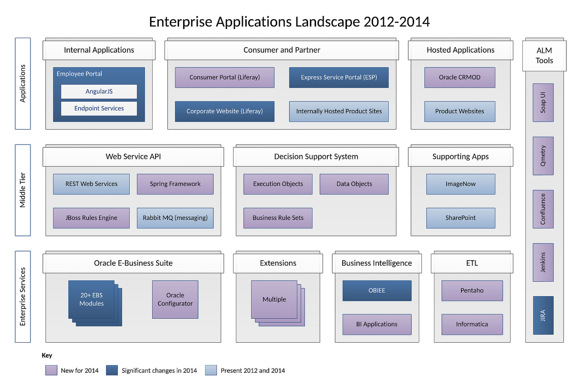Screen dimensions: 582x392
Task: Select the Informatica box
Action: pos(472,324)
